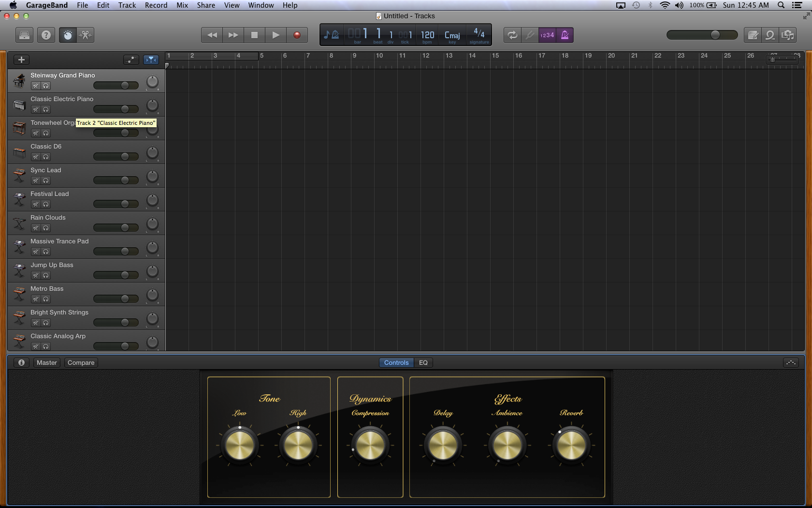Select the Rain Clouds track icon
Viewport: 812px width, 508px height.
(19, 223)
